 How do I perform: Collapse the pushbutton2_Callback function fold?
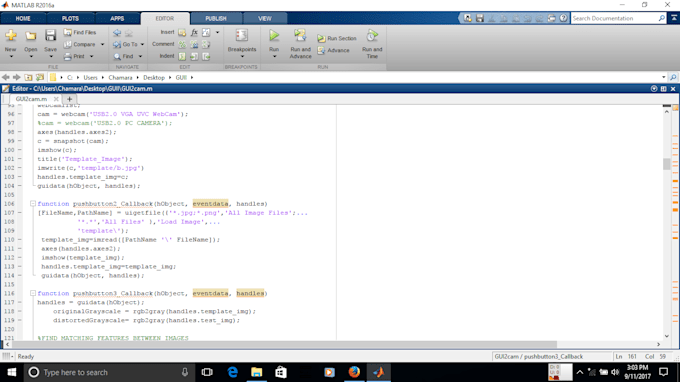coord(33,203)
